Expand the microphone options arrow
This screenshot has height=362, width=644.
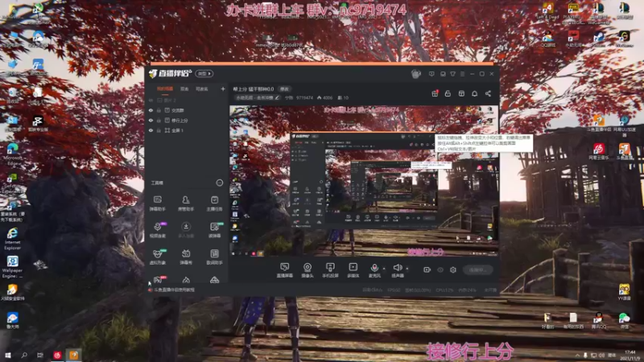coord(384,269)
